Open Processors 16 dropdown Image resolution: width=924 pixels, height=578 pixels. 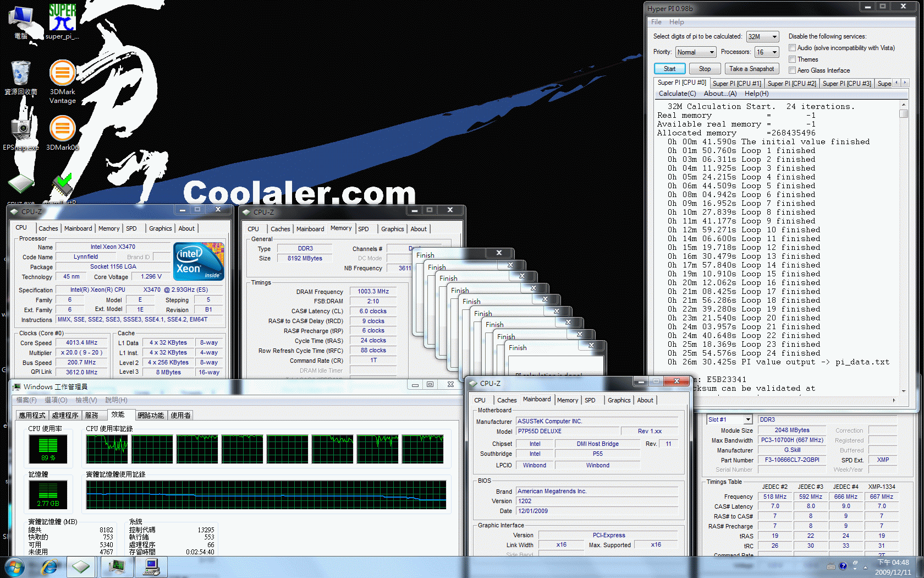tap(767, 52)
